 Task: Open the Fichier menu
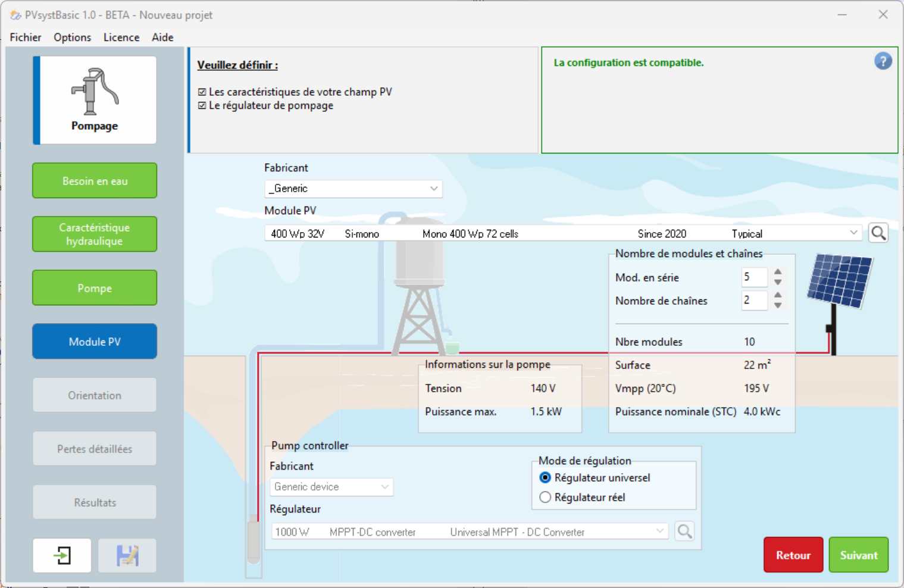pyautogui.click(x=26, y=37)
